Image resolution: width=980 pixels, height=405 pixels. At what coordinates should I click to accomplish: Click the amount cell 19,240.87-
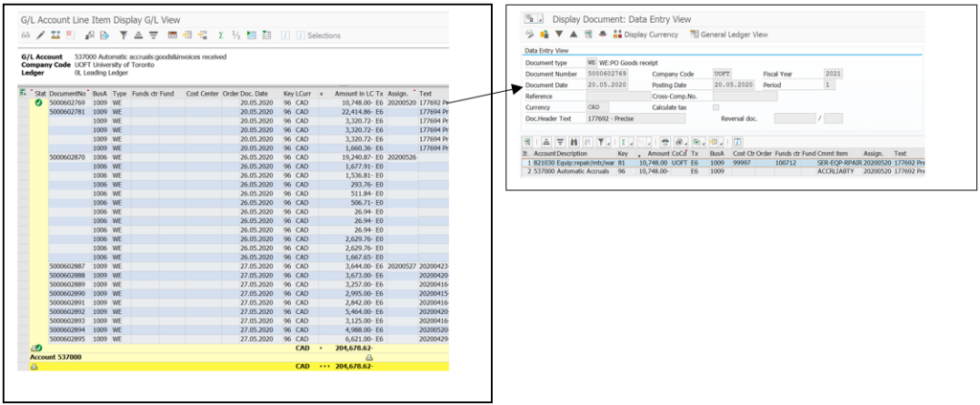pyautogui.click(x=354, y=157)
